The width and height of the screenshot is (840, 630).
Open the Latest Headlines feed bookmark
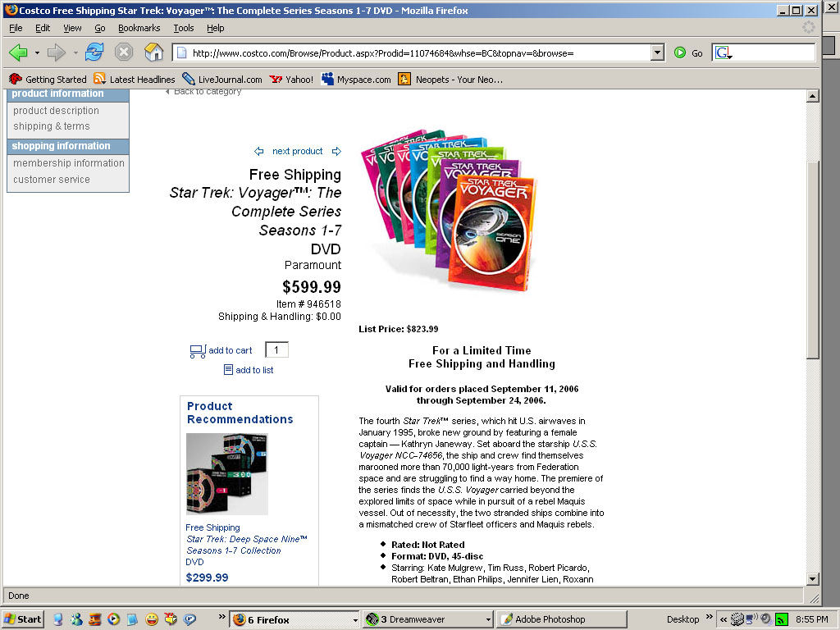pos(135,80)
